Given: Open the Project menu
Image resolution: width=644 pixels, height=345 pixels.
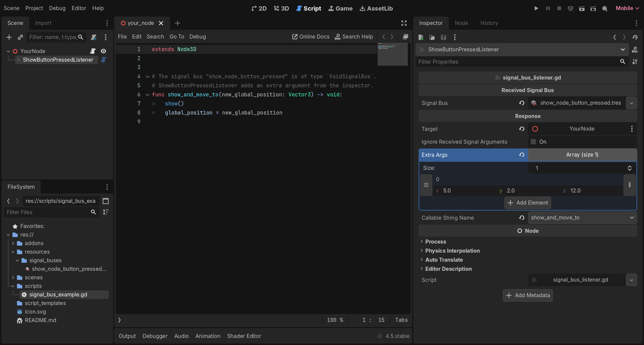Looking at the screenshot, I should [x=34, y=8].
